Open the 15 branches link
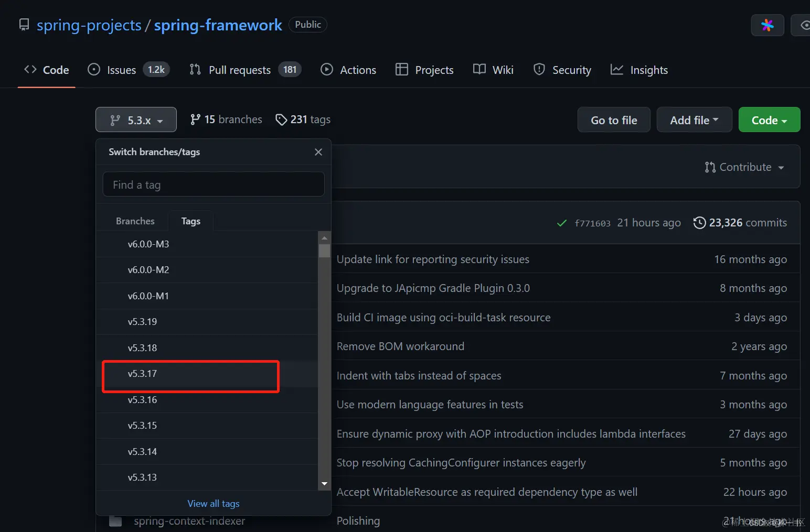The width and height of the screenshot is (810, 532). [x=226, y=120]
